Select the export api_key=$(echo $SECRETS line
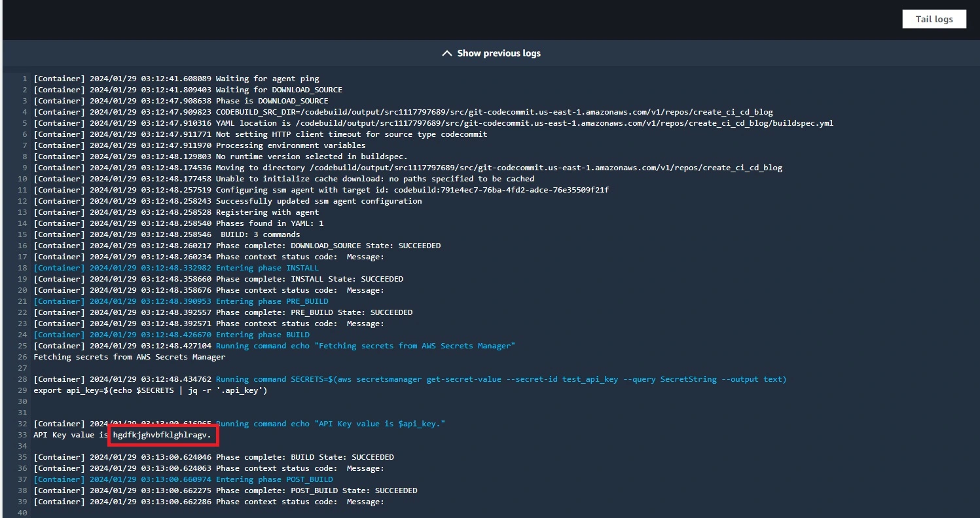 pos(151,390)
